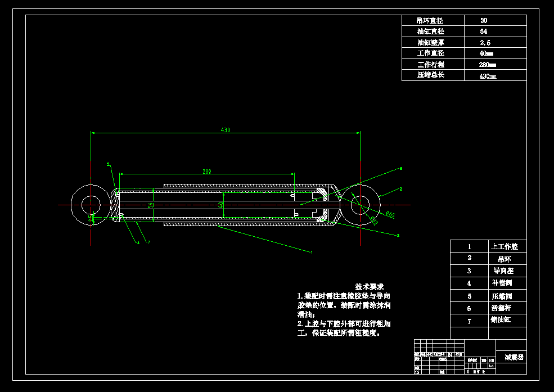This screenshot has height=392, width=554.
Task: Click leader balloon number 1 on drawing
Action: coord(311,252)
